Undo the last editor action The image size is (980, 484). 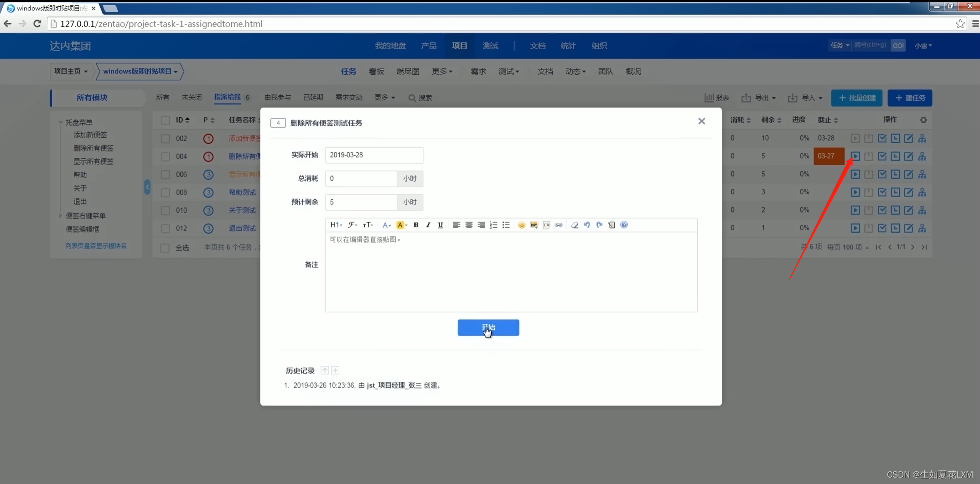(587, 225)
